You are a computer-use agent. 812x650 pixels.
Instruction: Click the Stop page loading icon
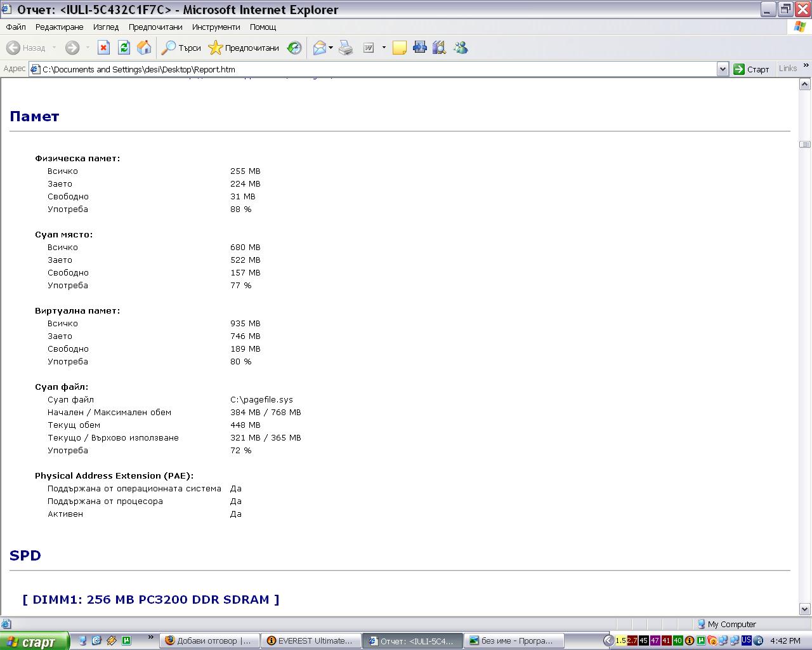point(103,48)
